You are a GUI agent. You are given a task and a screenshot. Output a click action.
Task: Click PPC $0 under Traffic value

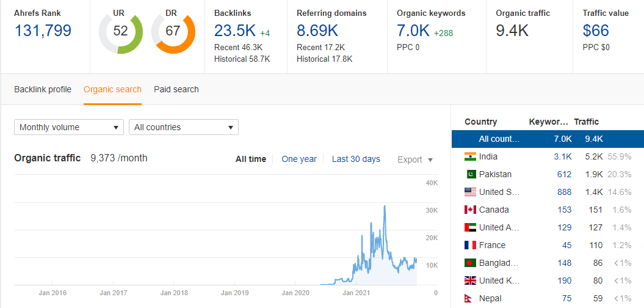[x=596, y=47]
